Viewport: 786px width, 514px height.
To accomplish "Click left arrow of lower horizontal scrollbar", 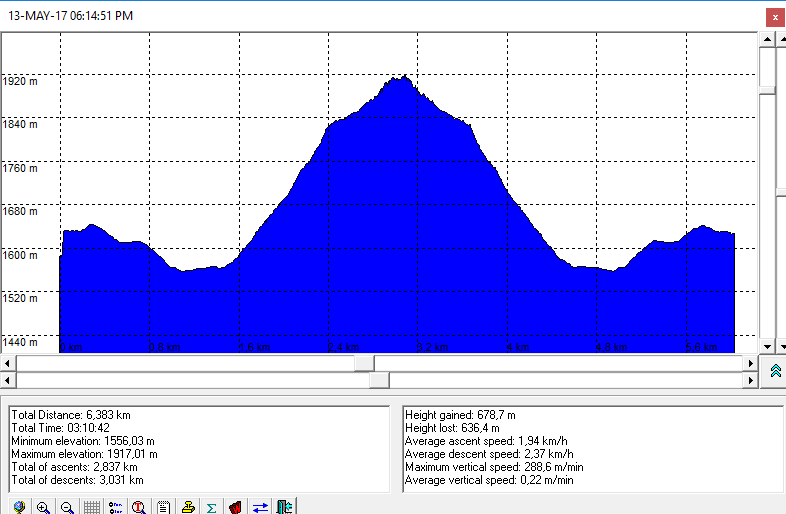I will point(8,380).
